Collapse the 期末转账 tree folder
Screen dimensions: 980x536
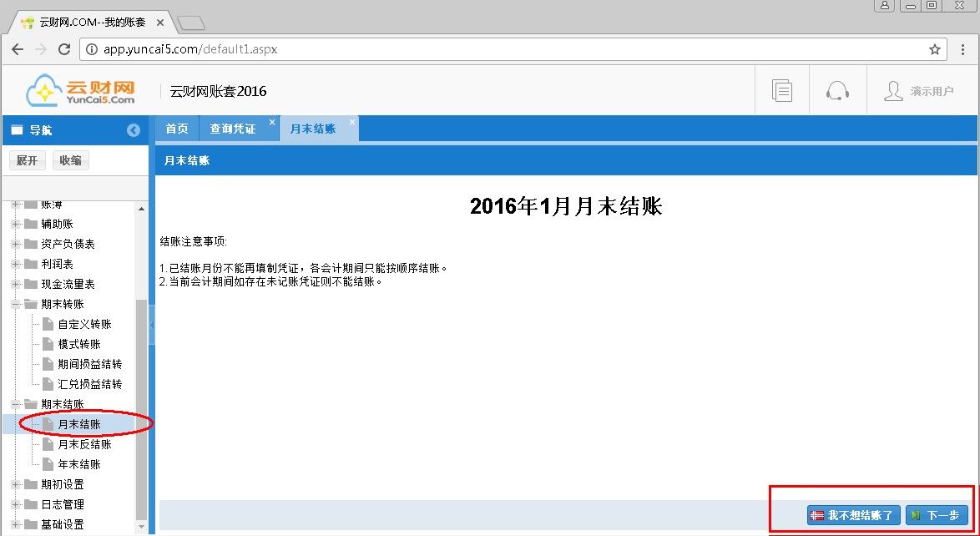(15, 304)
